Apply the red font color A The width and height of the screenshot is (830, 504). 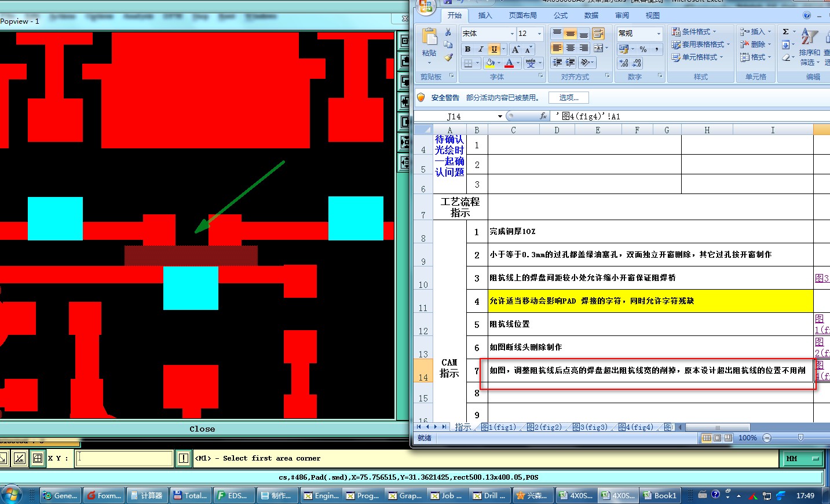(x=509, y=63)
